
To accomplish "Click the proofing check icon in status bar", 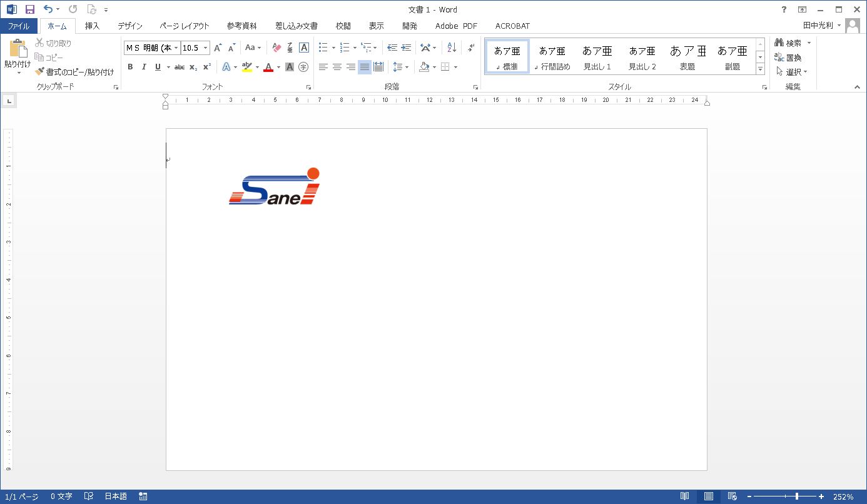I will [x=89, y=496].
